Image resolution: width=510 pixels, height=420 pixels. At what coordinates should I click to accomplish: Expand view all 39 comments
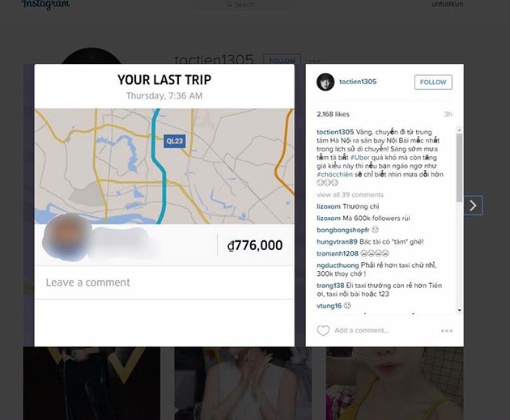tap(350, 195)
